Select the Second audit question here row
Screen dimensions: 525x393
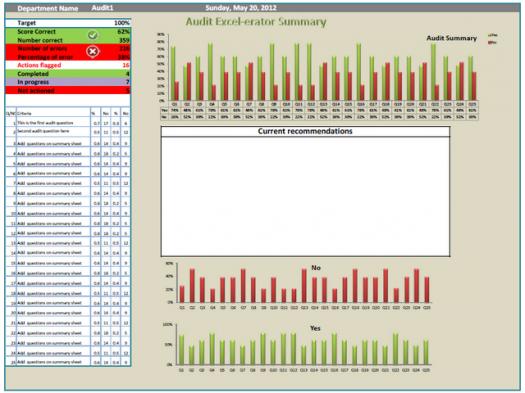[x=43, y=131]
